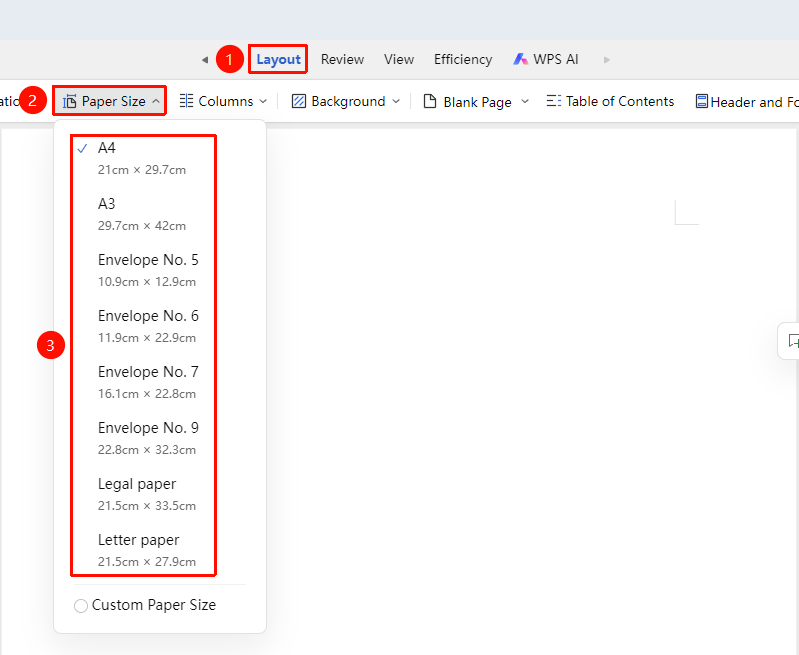Click the 21cm × 29.7cm dimension text
The width and height of the screenshot is (799, 655).
142,170
